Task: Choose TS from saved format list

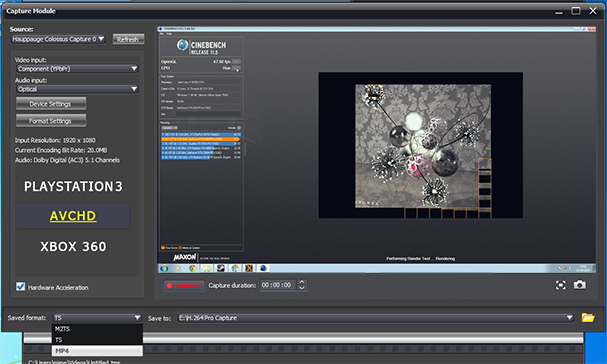Action: tap(97, 340)
